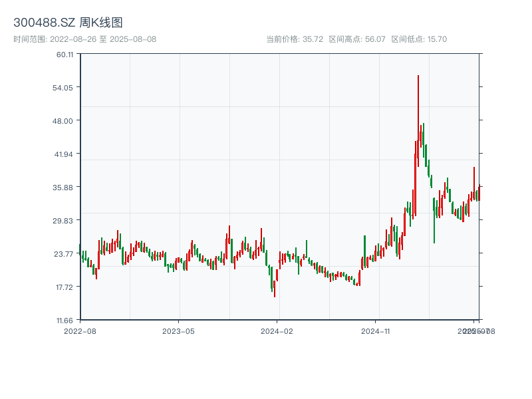Select the 48.00 price axis label

[x=65, y=121]
